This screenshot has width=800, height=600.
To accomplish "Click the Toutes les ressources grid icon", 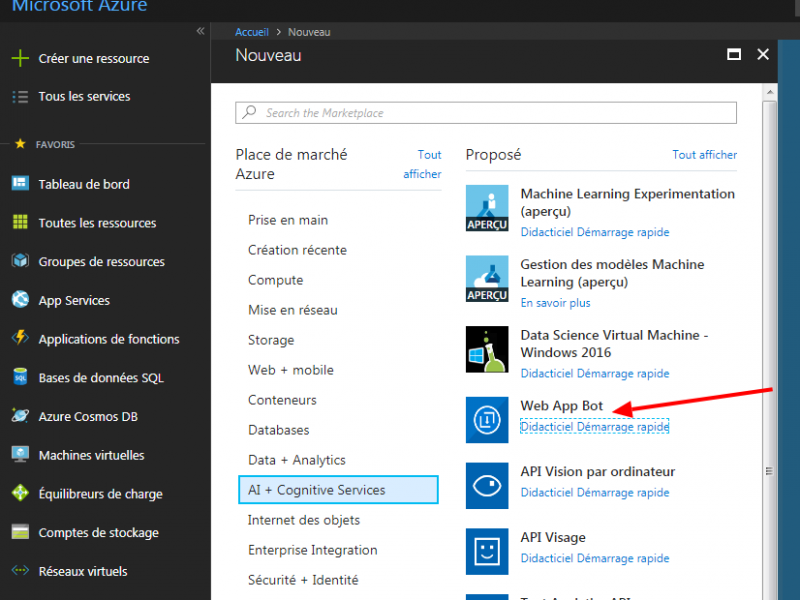I will click(x=20, y=222).
